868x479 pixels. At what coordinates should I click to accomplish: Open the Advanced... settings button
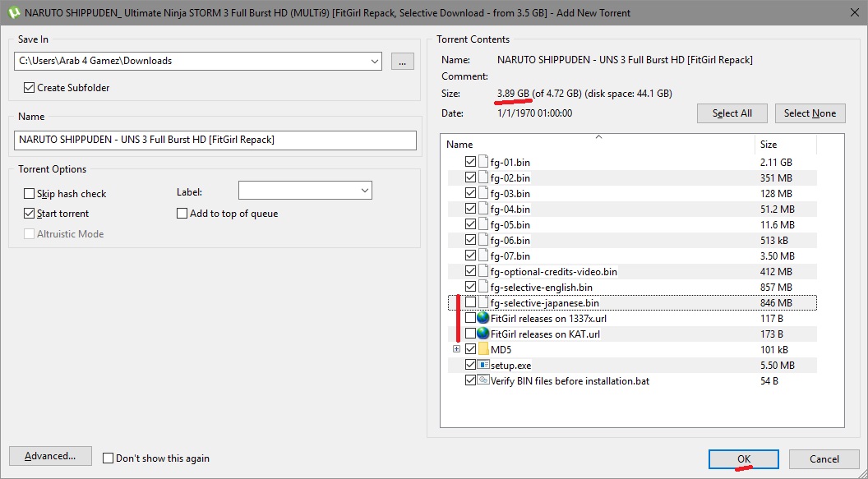(50, 456)
